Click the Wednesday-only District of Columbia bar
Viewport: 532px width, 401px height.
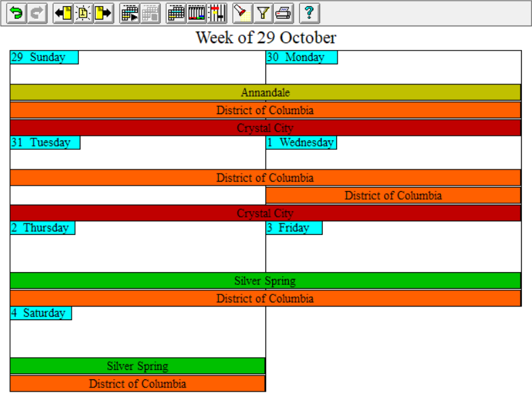[x=393, y=195]
